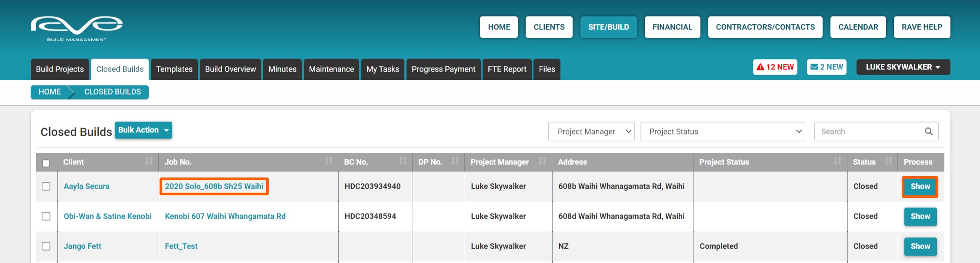
Task: Click the search magnifier icon
Action: 928,131
